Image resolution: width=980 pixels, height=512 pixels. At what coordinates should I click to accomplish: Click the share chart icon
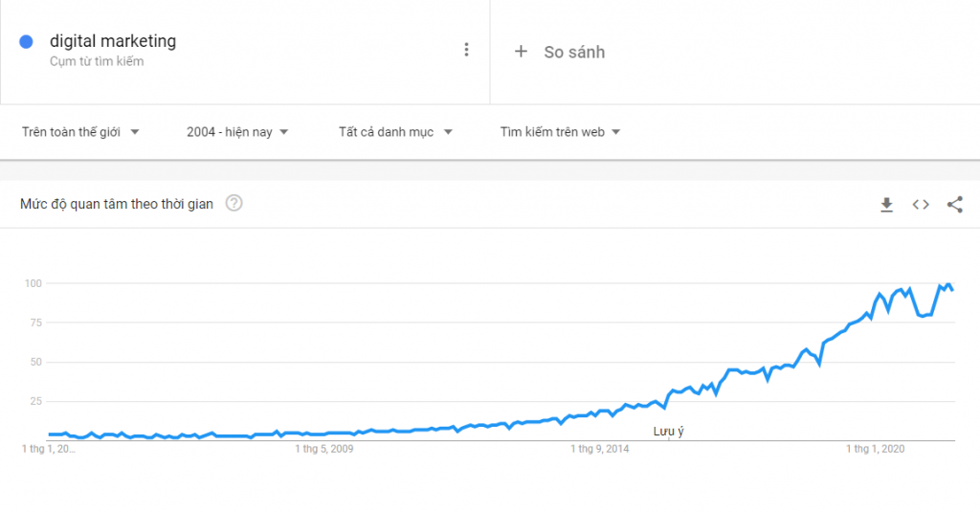[x=954, y=205]
